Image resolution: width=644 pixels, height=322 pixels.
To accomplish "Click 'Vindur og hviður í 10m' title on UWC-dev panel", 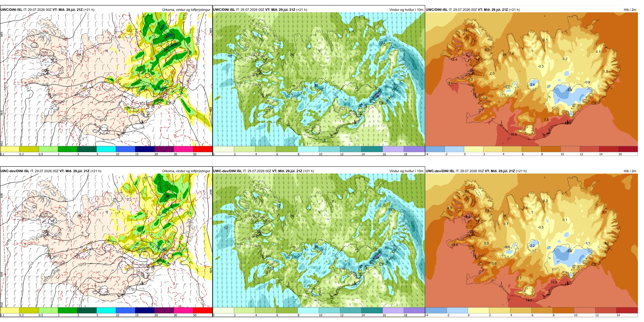I will coord(406,171).
